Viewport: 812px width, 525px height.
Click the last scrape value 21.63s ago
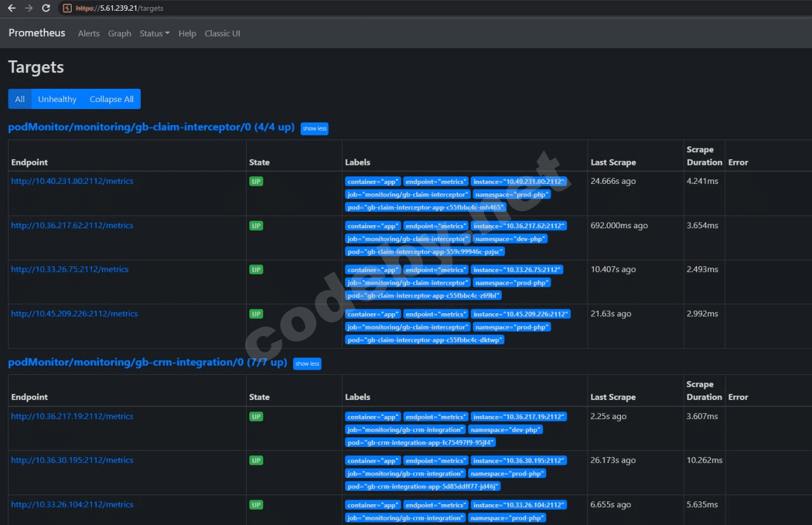(x=611, y=314)
